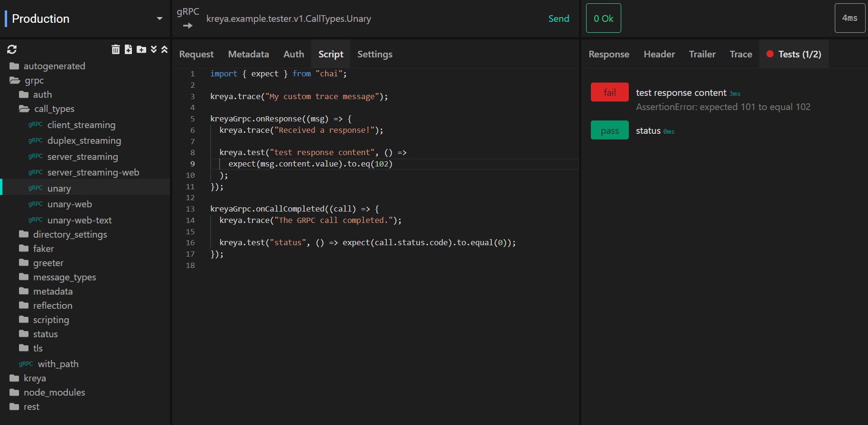The width and height of the screenshot is (868, 425).
Task: Click the refresh icon above the file tree
Action: (x=12, y=49)
